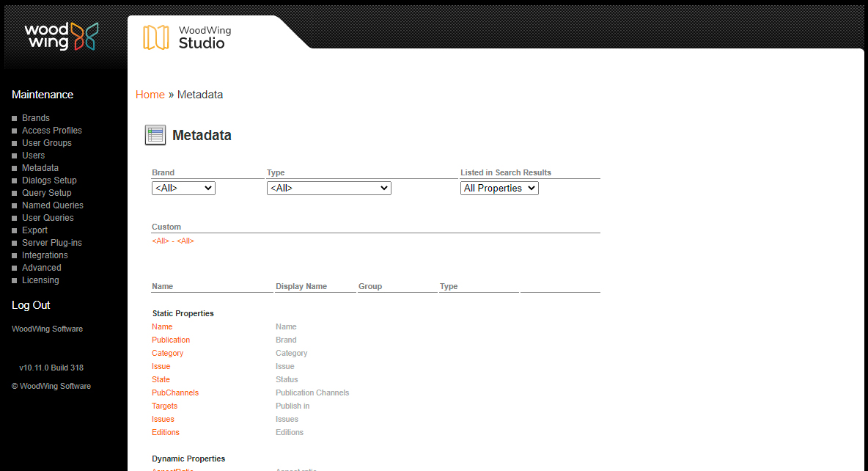Viewport: 868px width, 471px height.
Task: Open the PubChannels property
Action: [x=174, y=392]
